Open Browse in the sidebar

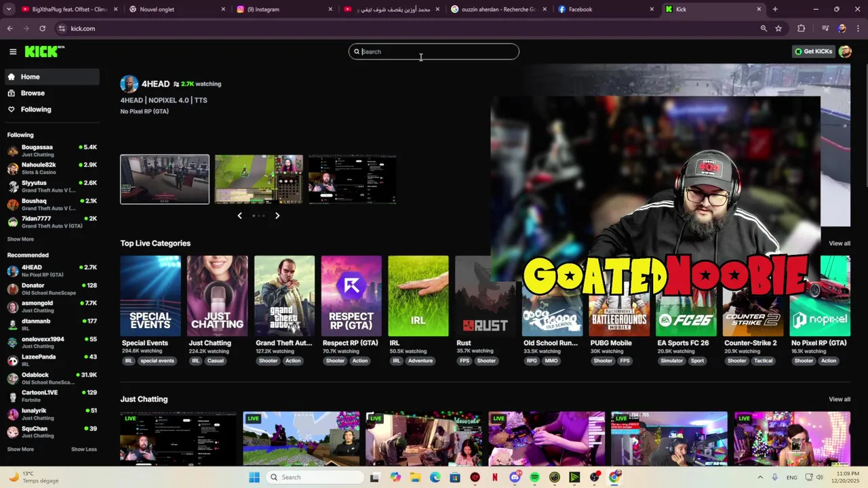coord(52,93)
